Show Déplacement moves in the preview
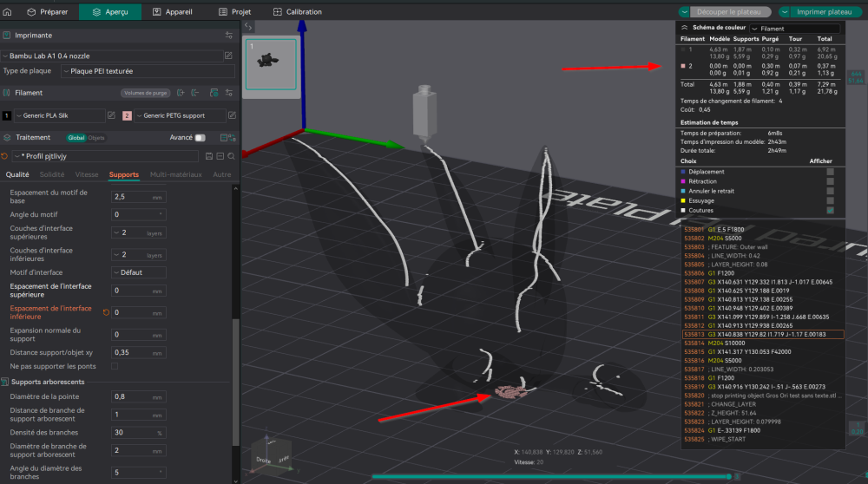 coord(830,172)
